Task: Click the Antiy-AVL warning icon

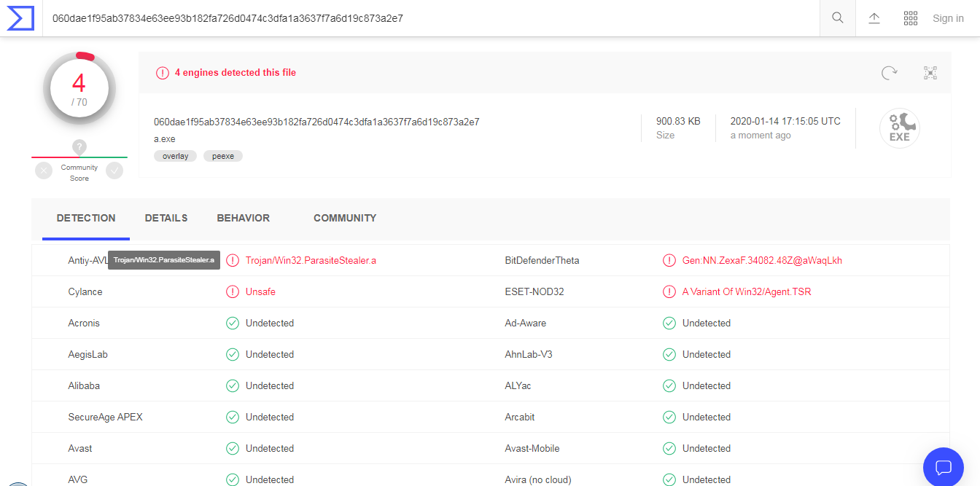Action: 233,260
